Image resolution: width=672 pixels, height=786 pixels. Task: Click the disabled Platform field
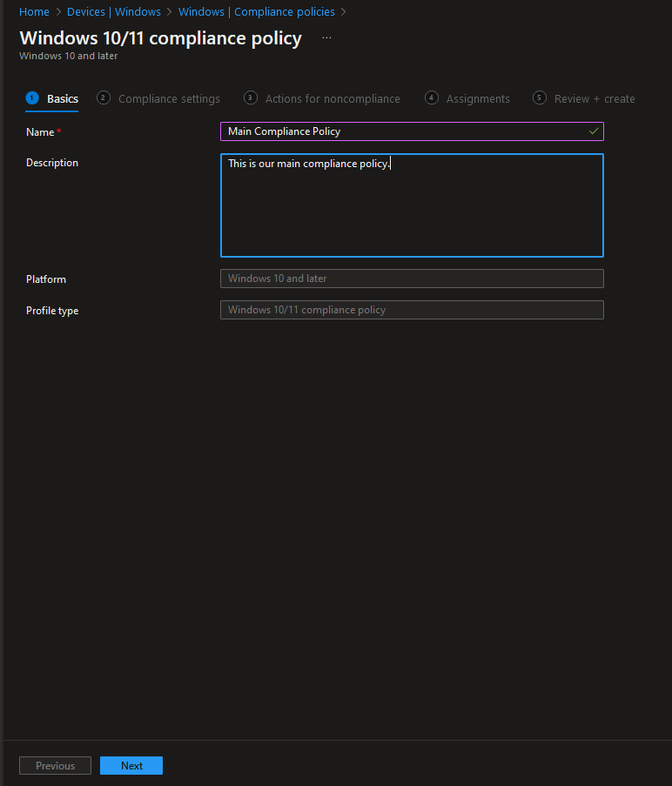pos(412,279)
